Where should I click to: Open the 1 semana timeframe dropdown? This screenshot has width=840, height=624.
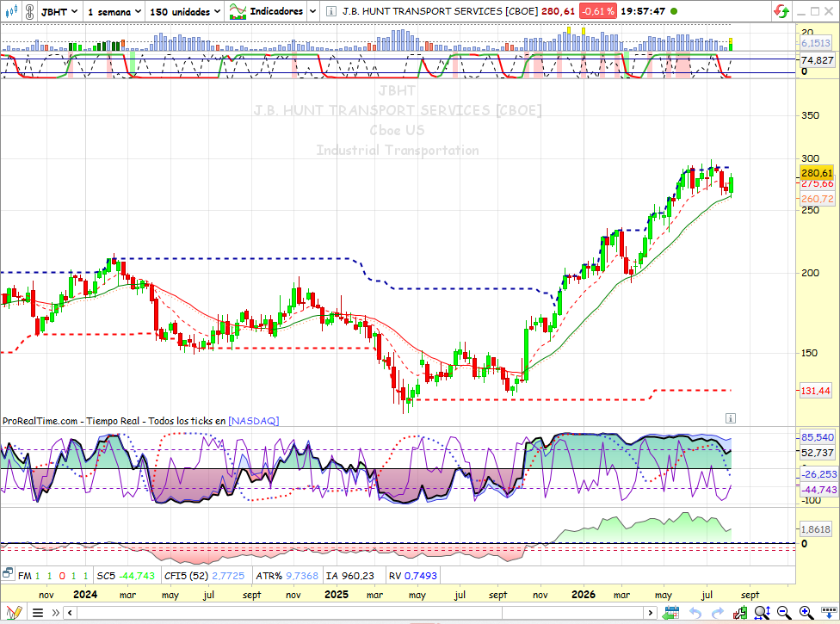114,11
